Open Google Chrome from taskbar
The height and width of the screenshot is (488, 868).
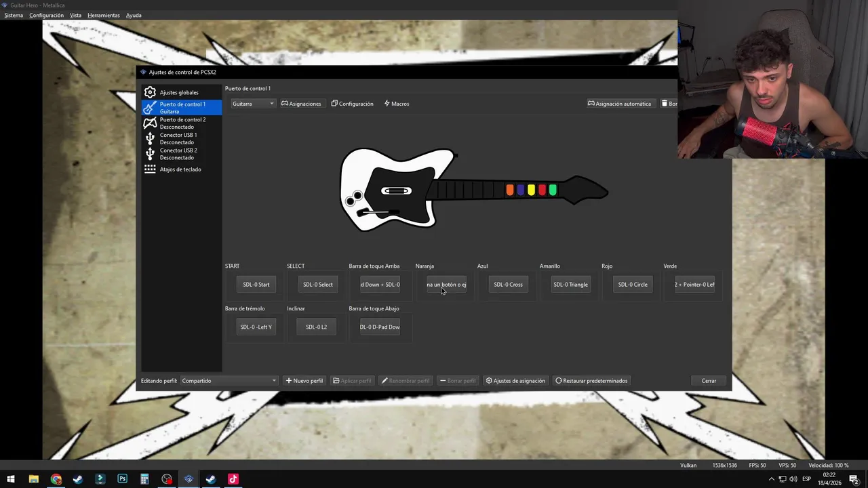click(56, 479)
